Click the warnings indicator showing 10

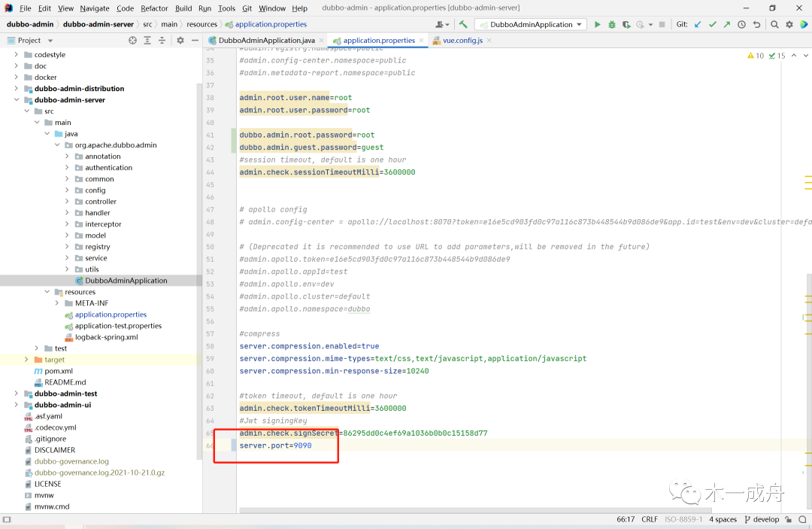pos(756,56)
